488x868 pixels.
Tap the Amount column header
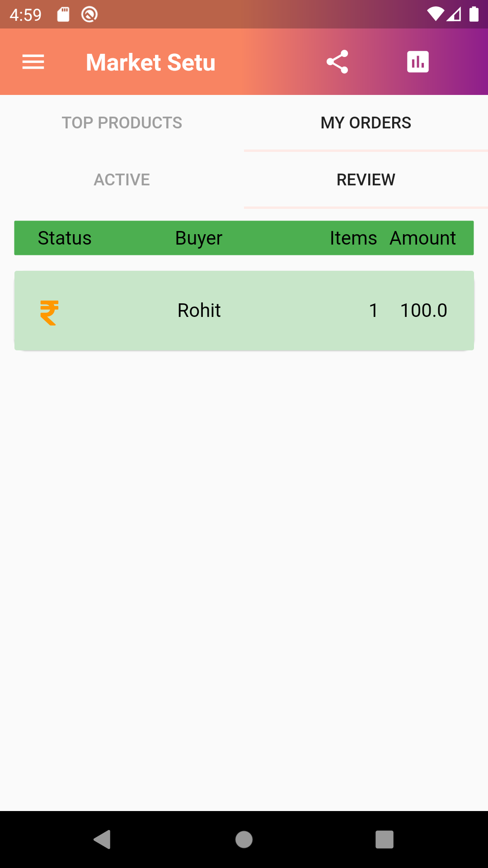click(x=422, y=238)
